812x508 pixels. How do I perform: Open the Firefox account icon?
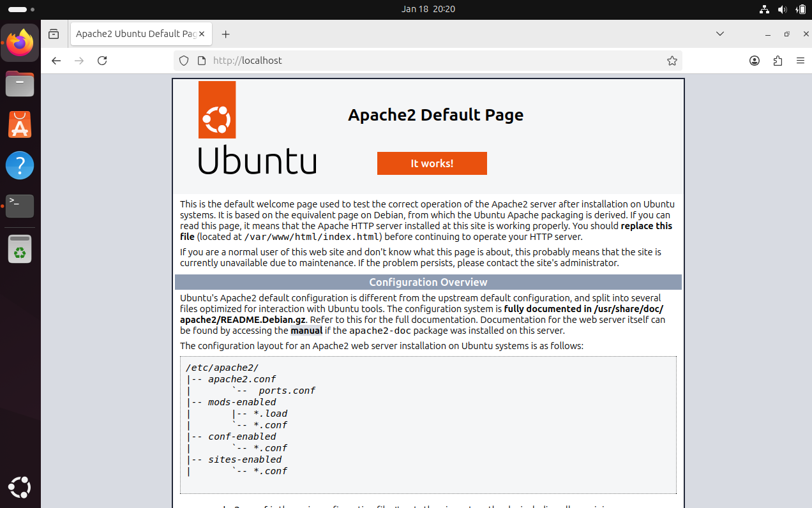coord(754,60)
